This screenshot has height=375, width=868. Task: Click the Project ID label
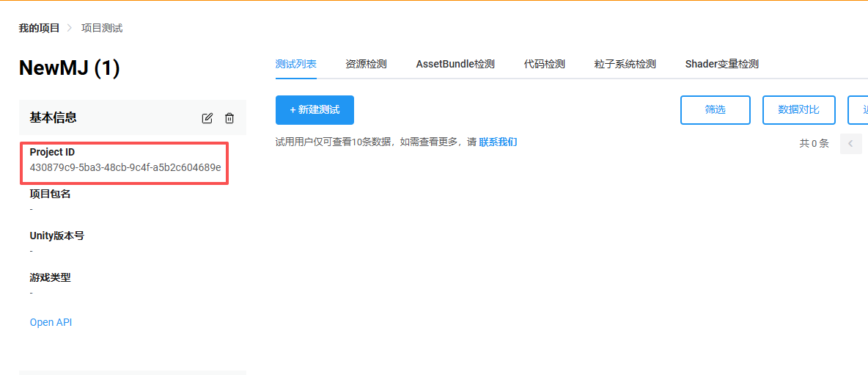click(52, 153)
